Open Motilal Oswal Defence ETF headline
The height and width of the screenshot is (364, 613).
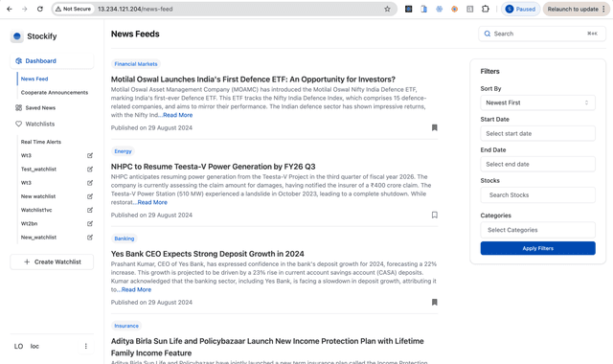253,80
